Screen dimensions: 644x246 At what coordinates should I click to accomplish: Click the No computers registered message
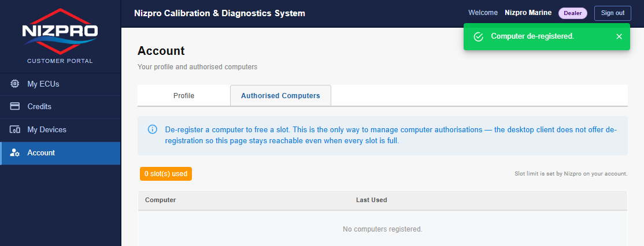coord(382,229)
